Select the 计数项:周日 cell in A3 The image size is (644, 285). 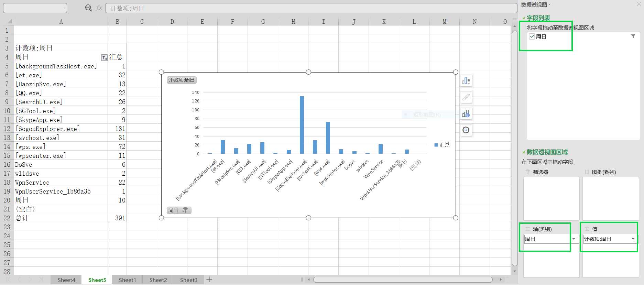tap(61, 48)
